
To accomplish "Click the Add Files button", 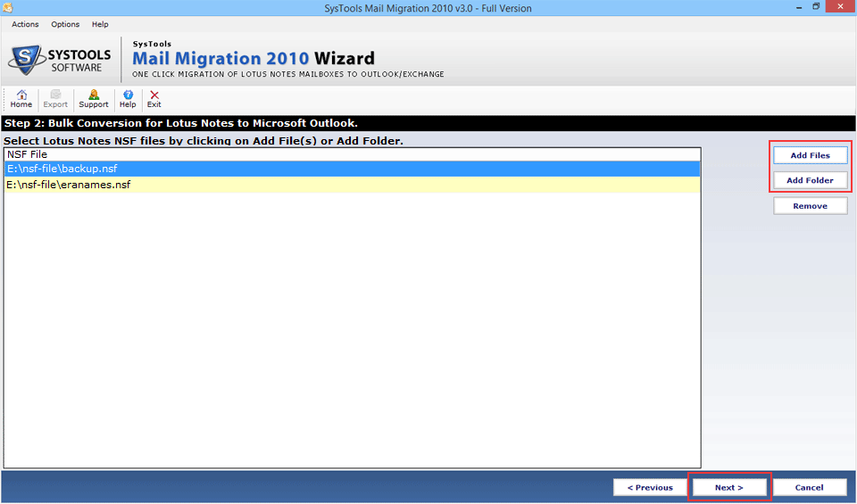I will tap(810, 155).
